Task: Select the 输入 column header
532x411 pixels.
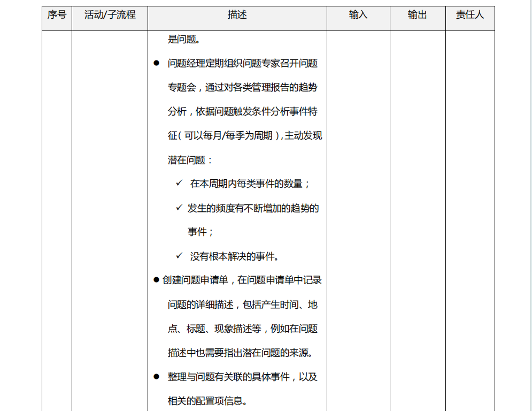Action: (358, 15)
